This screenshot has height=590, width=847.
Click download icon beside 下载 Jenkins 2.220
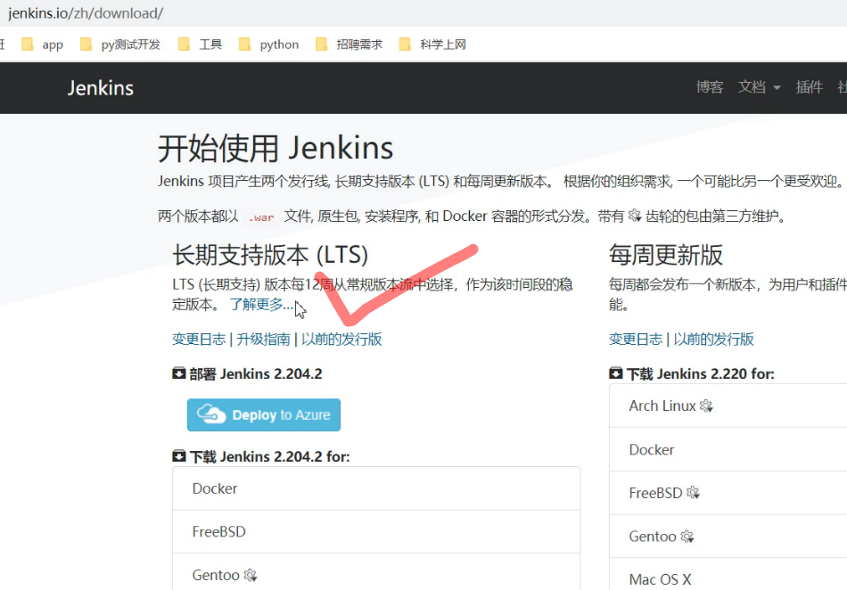[x=615, y=373]
